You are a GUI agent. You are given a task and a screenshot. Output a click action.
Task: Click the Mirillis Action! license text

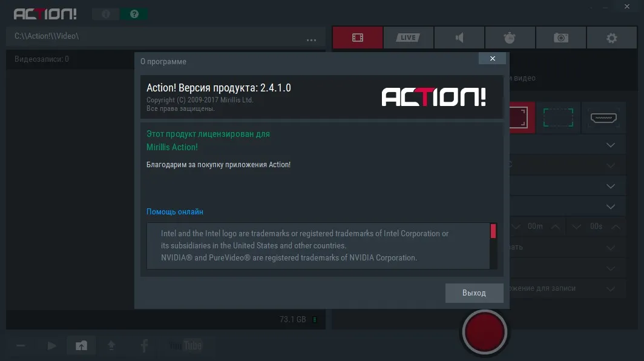pos(172,147)
